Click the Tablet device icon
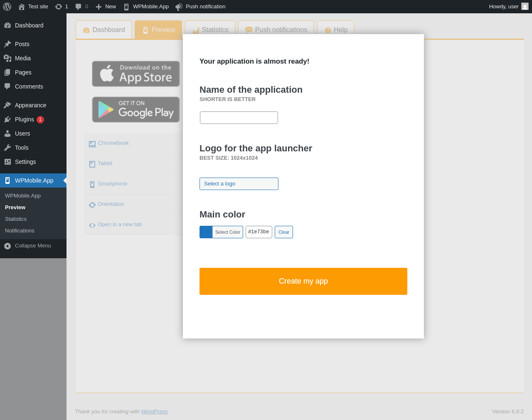 pyautogui.click(x=92, y=164)
